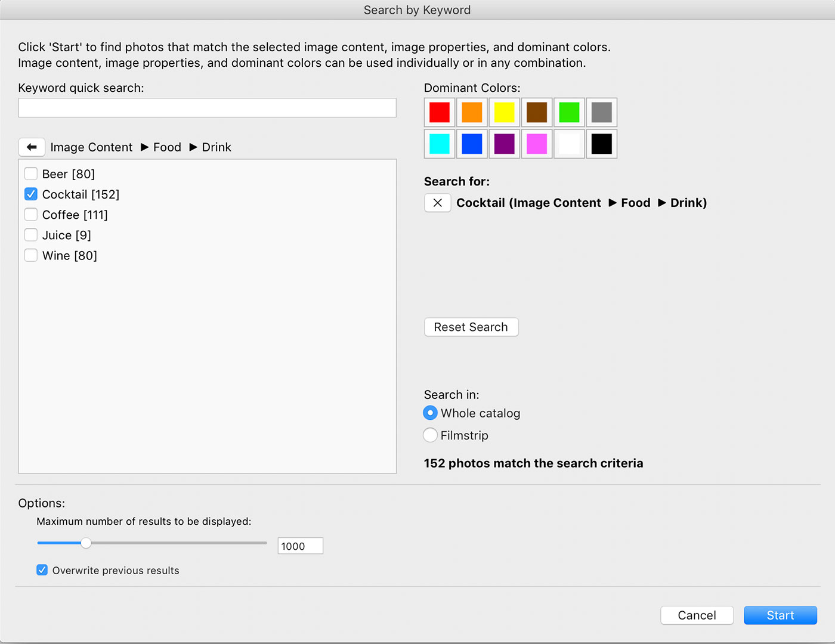Click the back arrow navigation button

click(x=32, y=147)
